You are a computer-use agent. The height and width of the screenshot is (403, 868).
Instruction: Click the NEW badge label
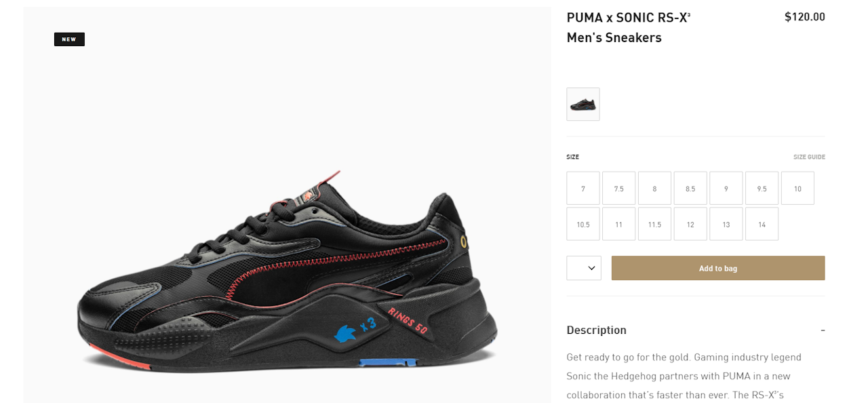click(x=69, y=39)
